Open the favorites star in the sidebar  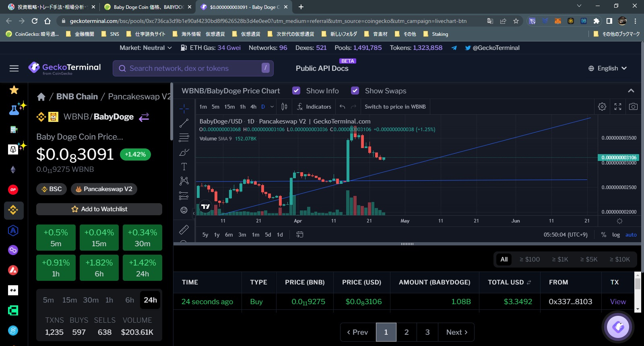[14, 90]
